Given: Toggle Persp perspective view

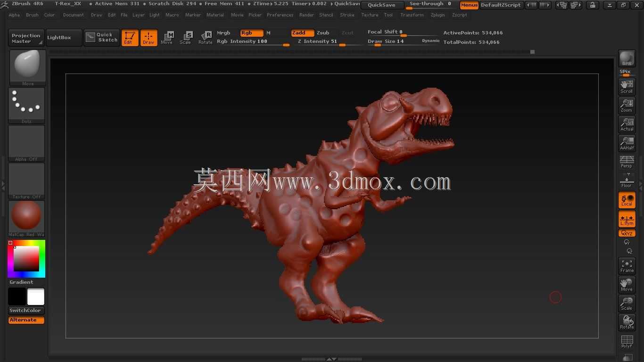Looking at the screenshot, I should click(x=627, y=162).
